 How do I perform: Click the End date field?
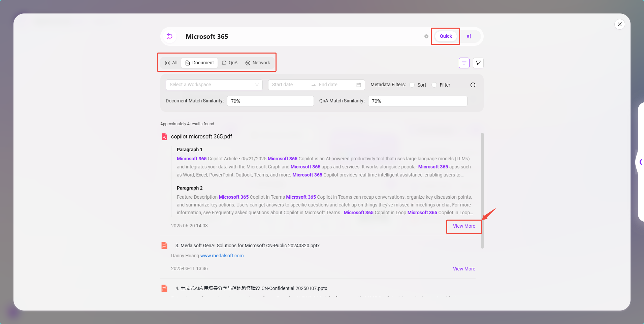coord(336,85)
